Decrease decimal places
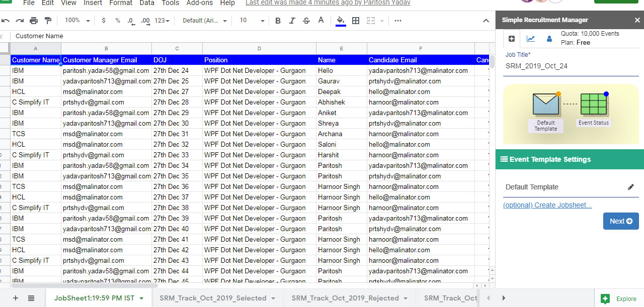Image resolution: width=644 pixels, height=307 pixels. (131, 21)
